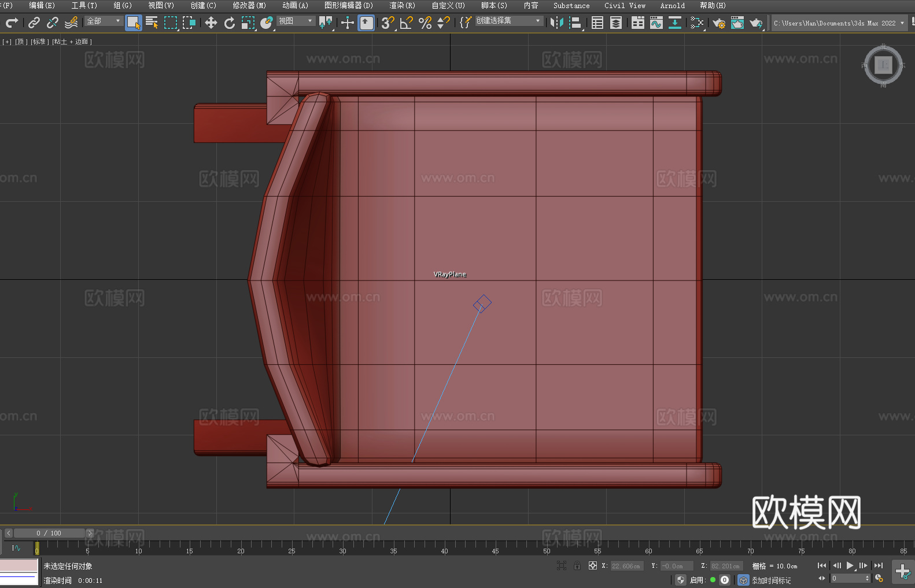This screenshot has height=588, width=915.
Task: Open the viewport [+] general menu
Action: [7, 42]
